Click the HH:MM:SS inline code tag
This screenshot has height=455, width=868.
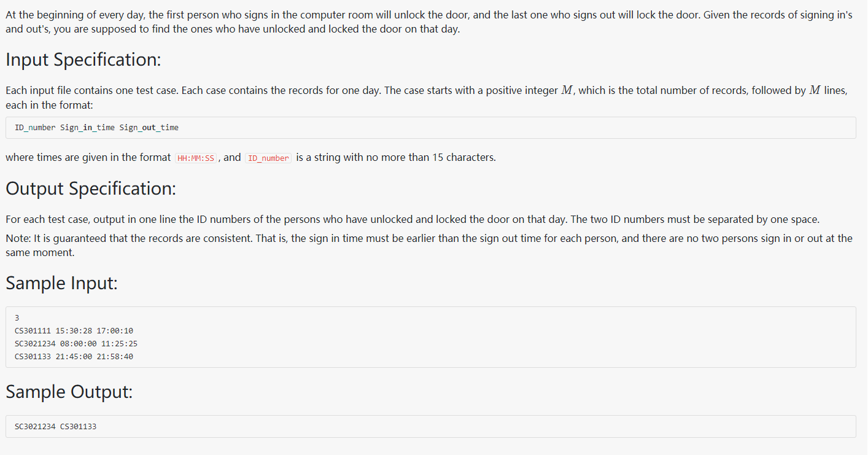tap(196, 158)
